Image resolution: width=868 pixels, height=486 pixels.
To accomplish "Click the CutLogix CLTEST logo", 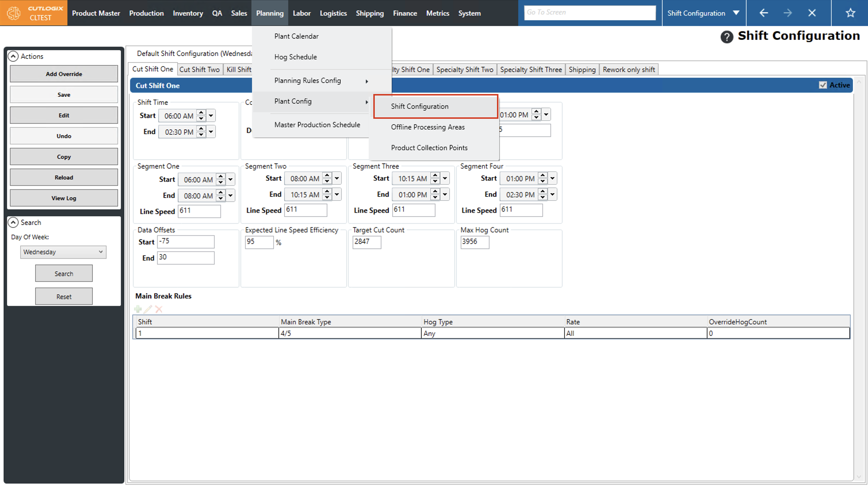I will tap(34, 13).
